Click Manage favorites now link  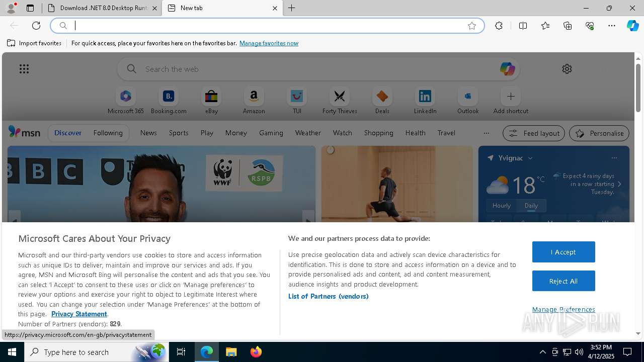[269, 43]
